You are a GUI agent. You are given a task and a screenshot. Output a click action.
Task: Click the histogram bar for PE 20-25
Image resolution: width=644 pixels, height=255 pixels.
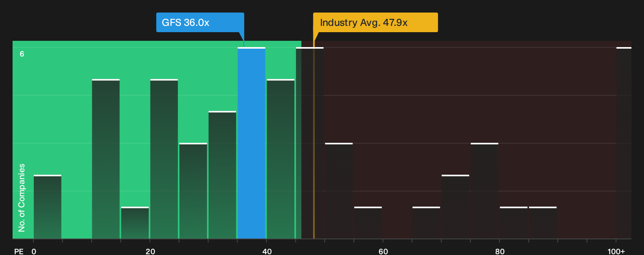164,159
